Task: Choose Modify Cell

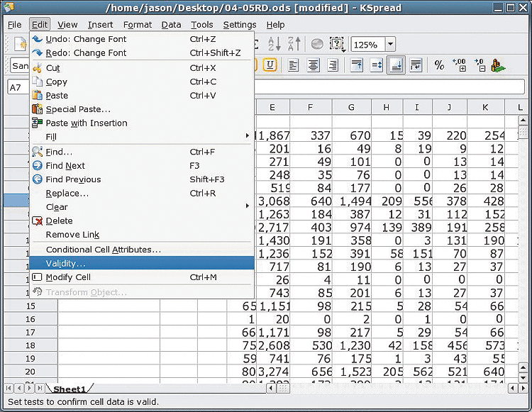Action: pyautogui.click(x=142, y=277)
